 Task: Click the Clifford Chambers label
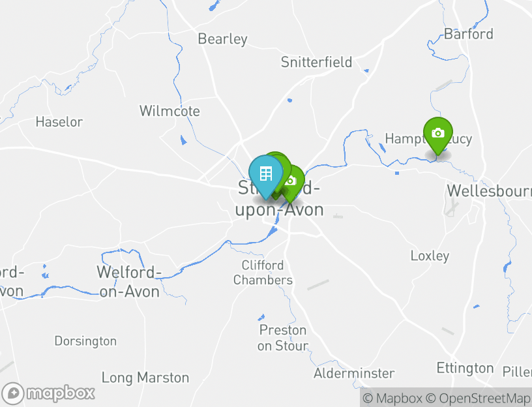[263, 273]
